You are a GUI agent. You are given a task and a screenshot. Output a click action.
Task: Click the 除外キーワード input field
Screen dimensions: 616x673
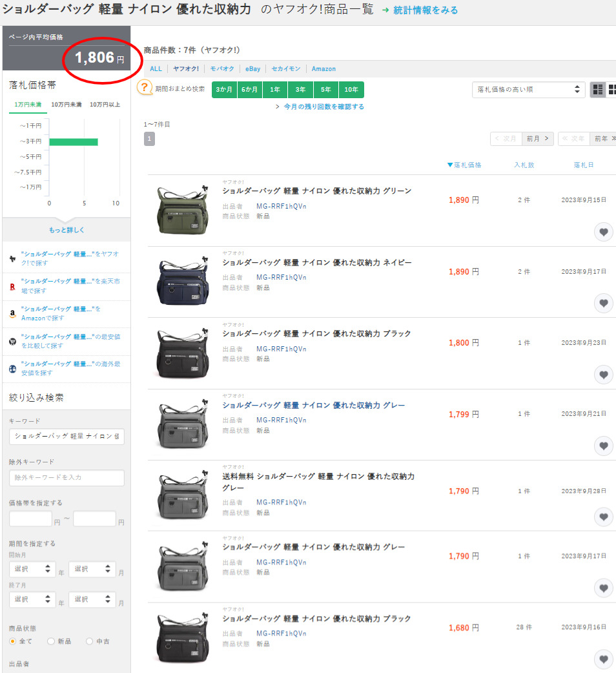point(67,478)
